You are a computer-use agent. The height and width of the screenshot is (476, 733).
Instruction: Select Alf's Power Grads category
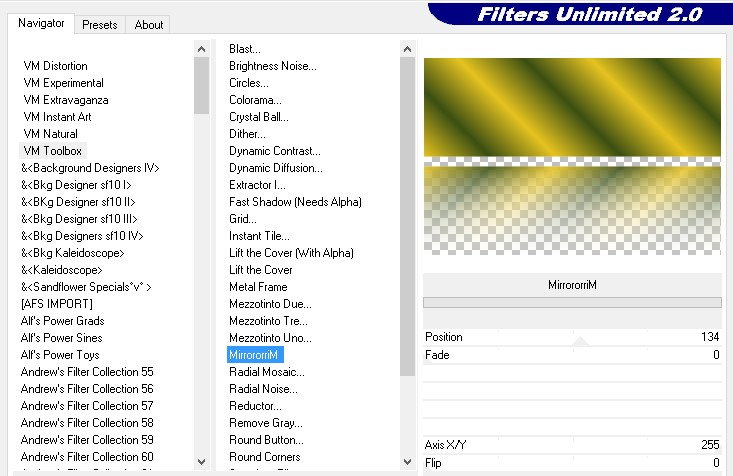click(x=62, y=321)
